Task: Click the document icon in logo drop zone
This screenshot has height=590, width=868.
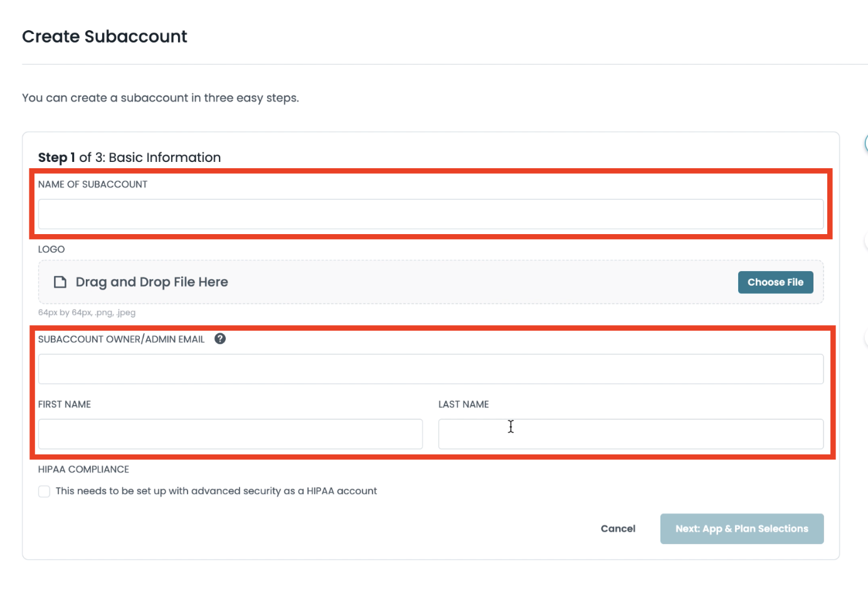Action: pos(60,282)
